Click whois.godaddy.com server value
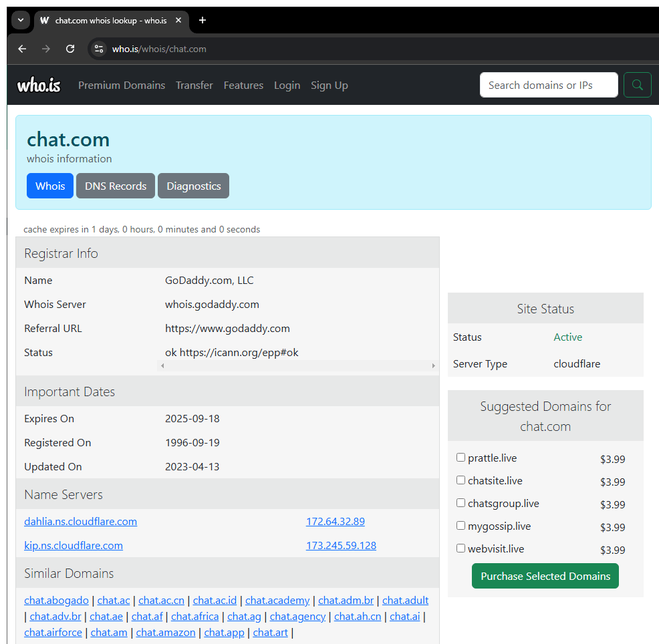 (x=212, y=305)
